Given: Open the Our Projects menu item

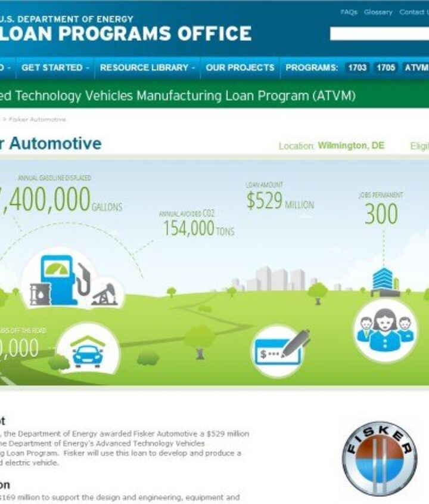Looking at the screenshot, I should click(x=240, y=68).
